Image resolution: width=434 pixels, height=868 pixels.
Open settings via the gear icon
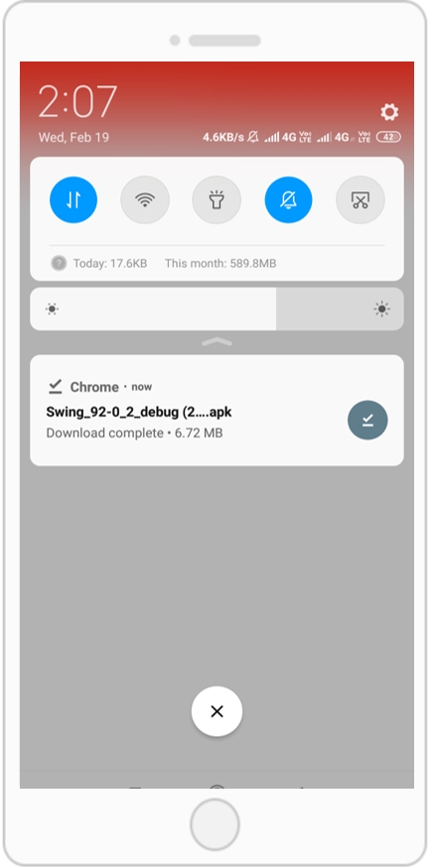click(x=389, y=112)
